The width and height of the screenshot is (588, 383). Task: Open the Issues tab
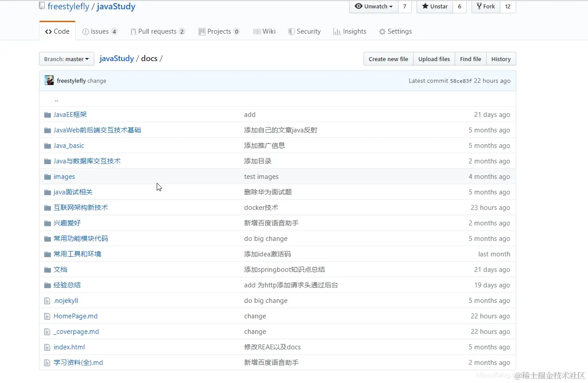tap(100, 31)
